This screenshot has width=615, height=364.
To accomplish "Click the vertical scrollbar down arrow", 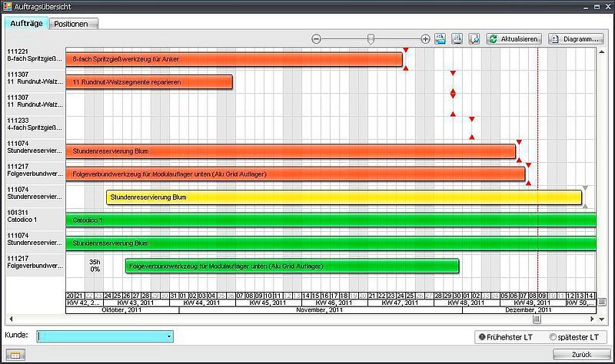I will coord(602,319).
